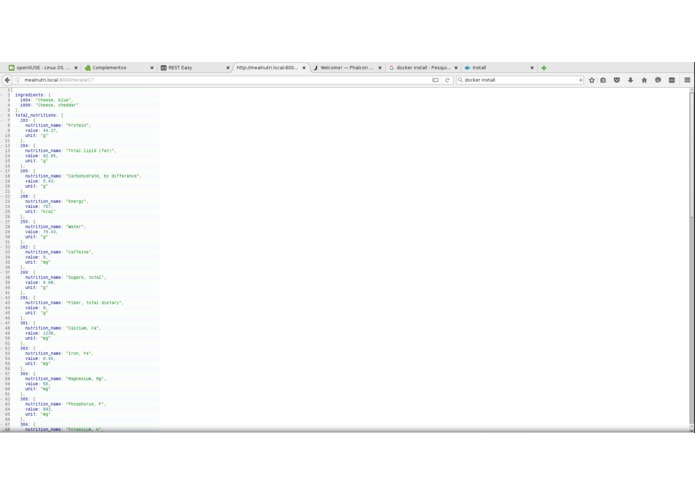Collapse the ingredients JSON object

(2, 95)
